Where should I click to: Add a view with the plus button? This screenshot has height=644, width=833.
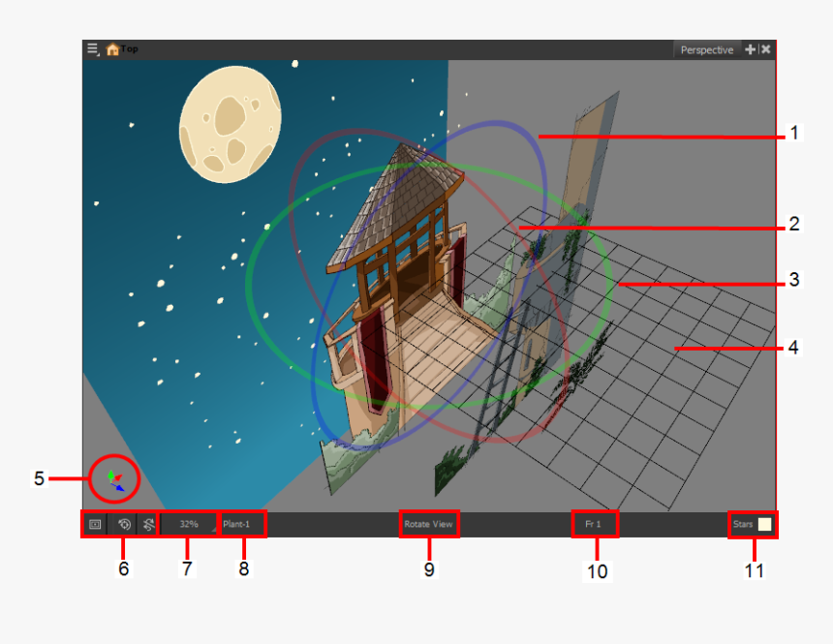click(x=750, y=49)
